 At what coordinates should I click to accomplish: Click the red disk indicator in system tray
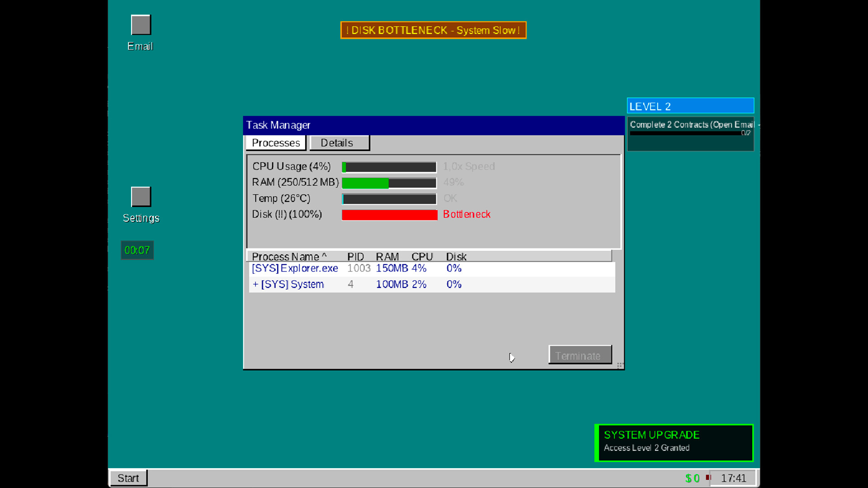[708, 478]
